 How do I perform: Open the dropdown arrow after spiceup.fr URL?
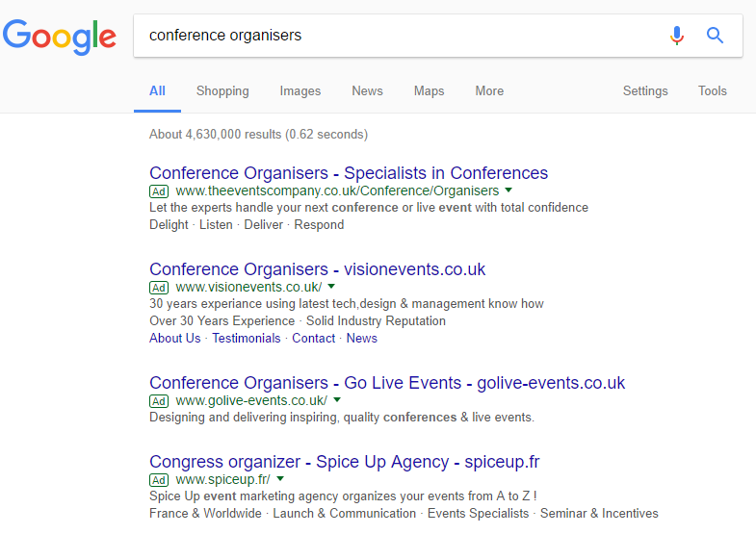click(x=280, y=479)
